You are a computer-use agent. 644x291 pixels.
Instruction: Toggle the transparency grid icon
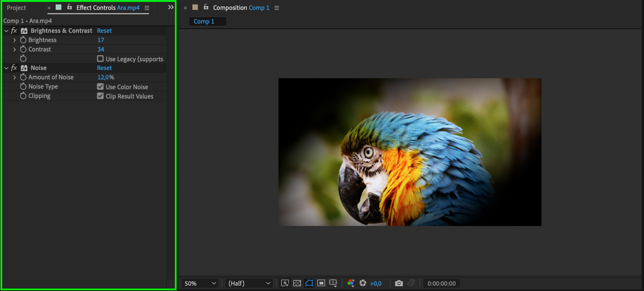pos(297,283)
